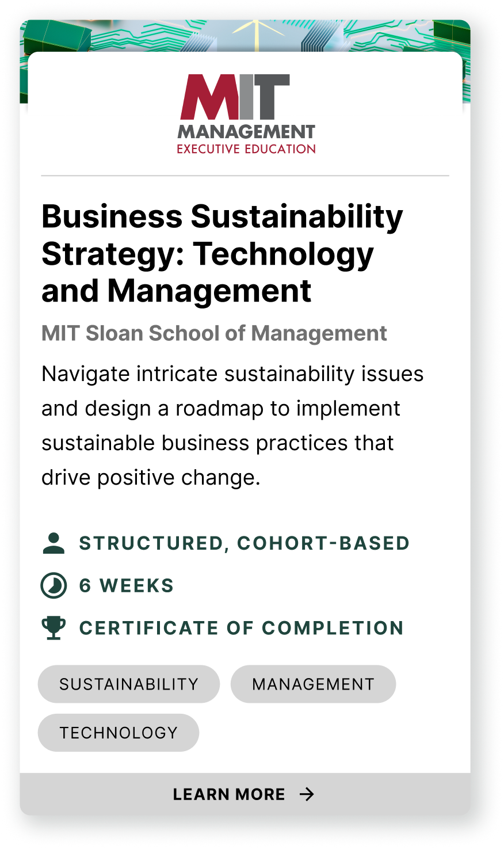Click the clock icon next to 6 Weeks
The image size is (504, 849).
54,586
